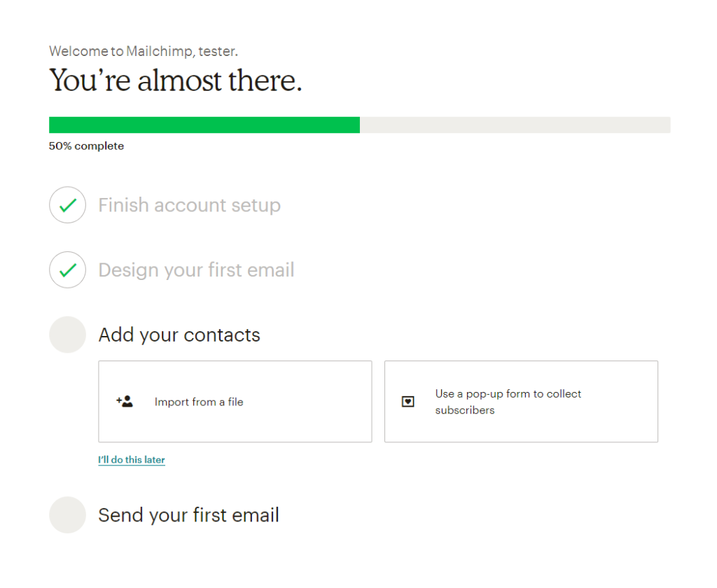Image resolution: width=717 pixels, height=588 pixels.
Task: Click the green checkmark beside Design your first email
Action: pos(67,270)
